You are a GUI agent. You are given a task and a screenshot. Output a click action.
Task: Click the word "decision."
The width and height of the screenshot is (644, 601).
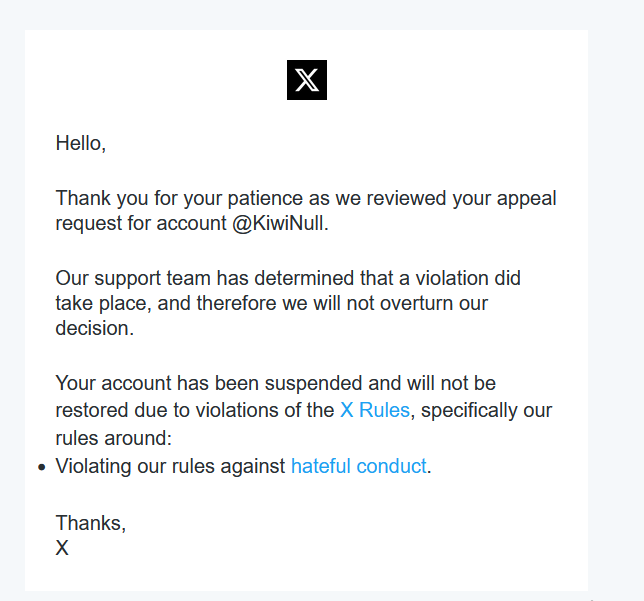point(94,328)
